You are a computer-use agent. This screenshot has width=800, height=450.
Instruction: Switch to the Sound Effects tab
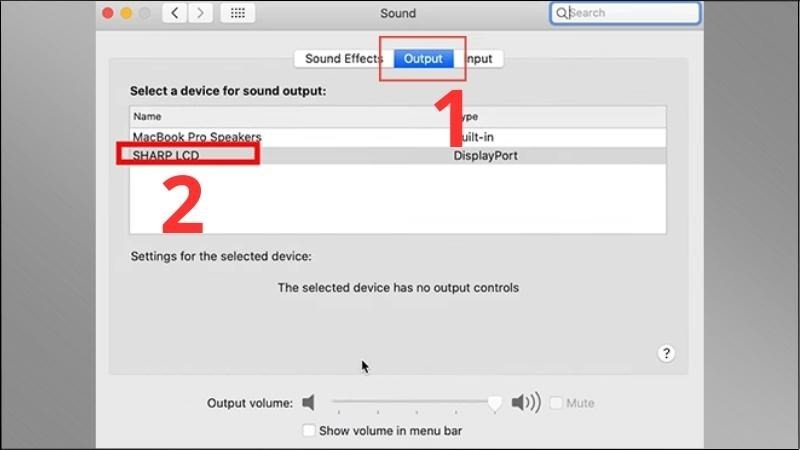coord(344,59)
